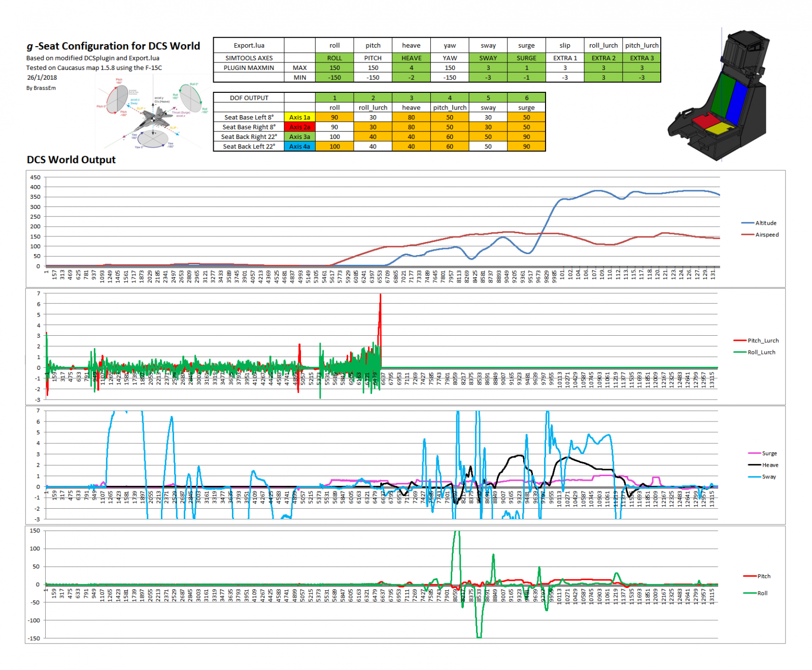This screenshot has width=812, height=670.
Task: Click the Seat Back Right 22° row label
Action: click(x=249, y=136)
